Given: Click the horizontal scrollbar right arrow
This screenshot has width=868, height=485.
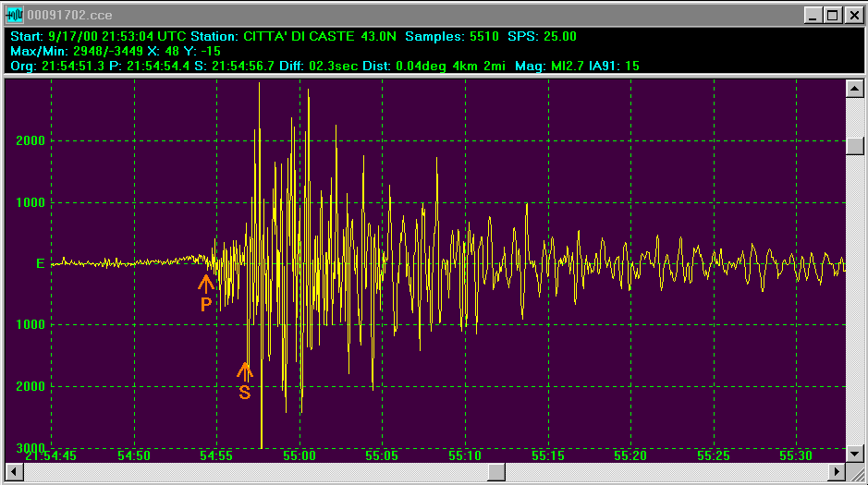Looking at the screenshot, I should pyautogui.click(x=837, y=472).
